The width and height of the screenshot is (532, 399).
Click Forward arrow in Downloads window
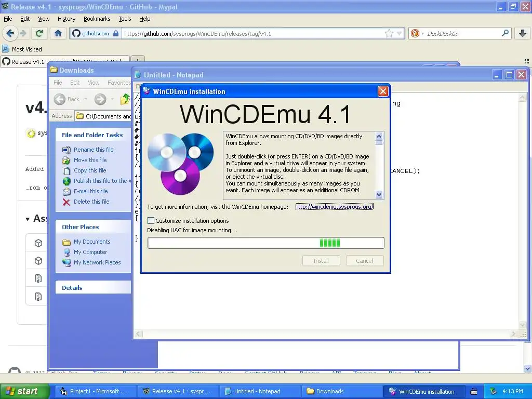(100, 99)
